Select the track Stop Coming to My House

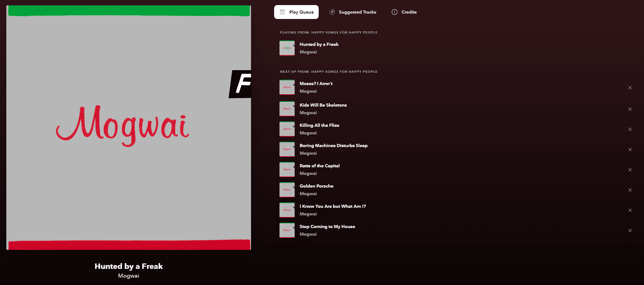327,226
